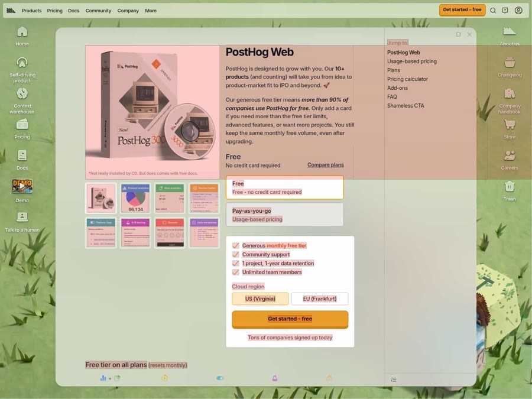Open the More menu
532x399 pixels.
[151, 11]
